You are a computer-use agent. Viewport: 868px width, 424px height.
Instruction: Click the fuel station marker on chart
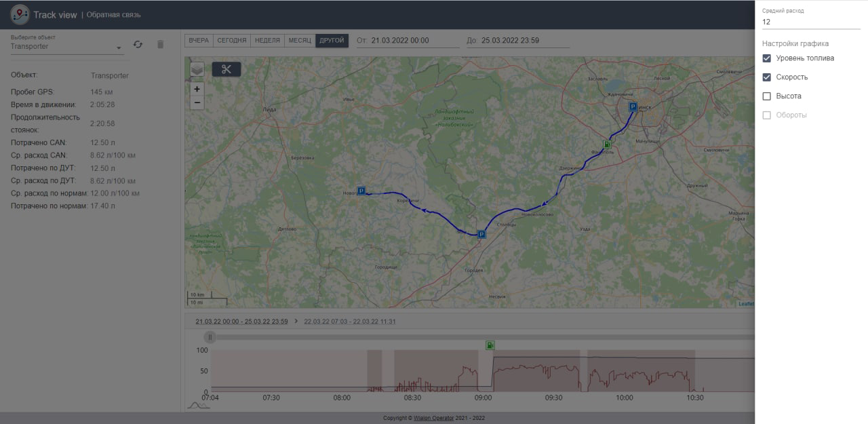[490, 345]
